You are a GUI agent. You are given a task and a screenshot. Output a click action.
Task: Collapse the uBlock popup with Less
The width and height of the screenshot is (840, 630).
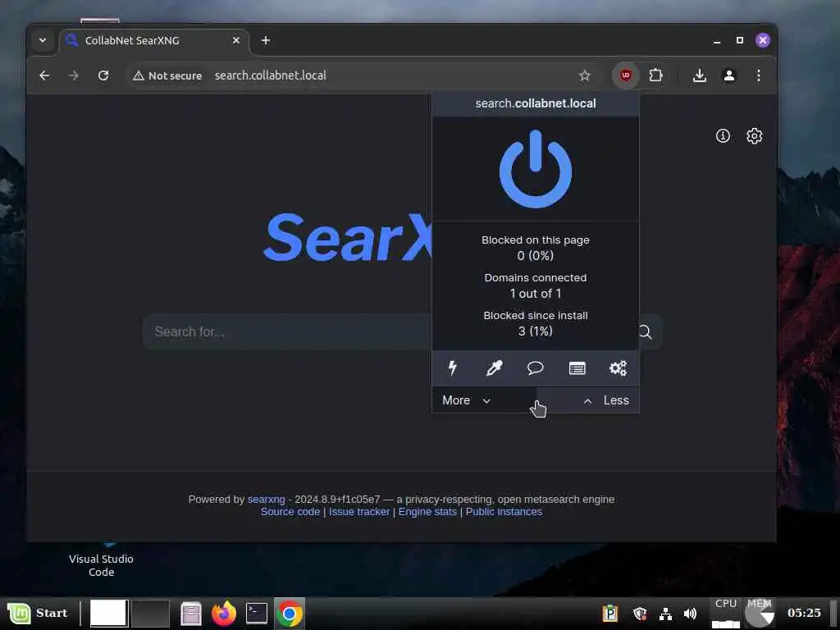point(606,400)
